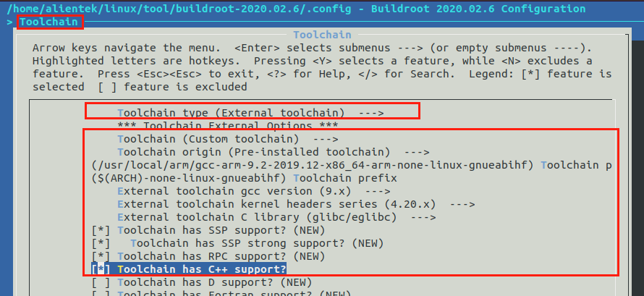Open External toolchain C library (glibc/eglibc) choice

[277, 217]
